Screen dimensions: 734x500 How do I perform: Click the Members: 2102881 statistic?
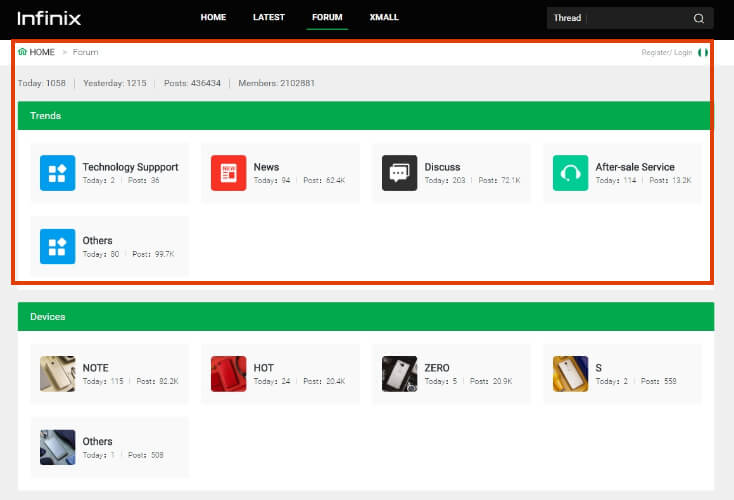point(277,83)
